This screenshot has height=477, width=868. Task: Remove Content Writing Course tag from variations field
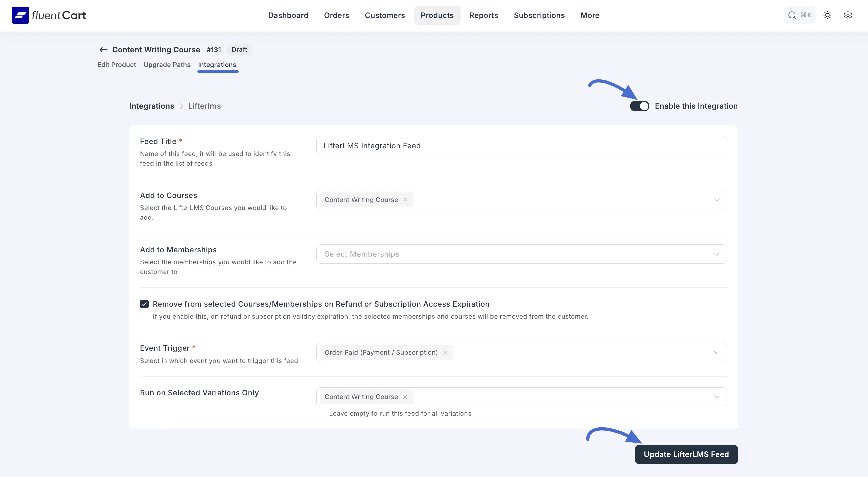coord(405,397)
